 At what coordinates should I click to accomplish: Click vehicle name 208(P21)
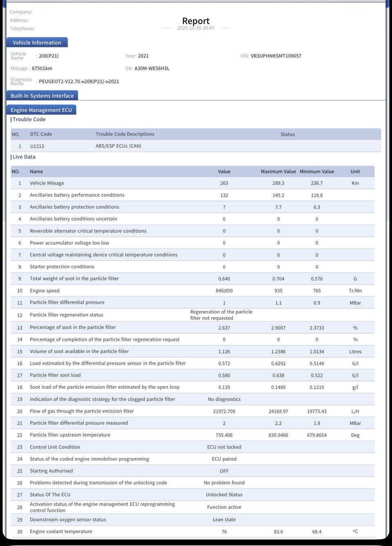(49, 56)
